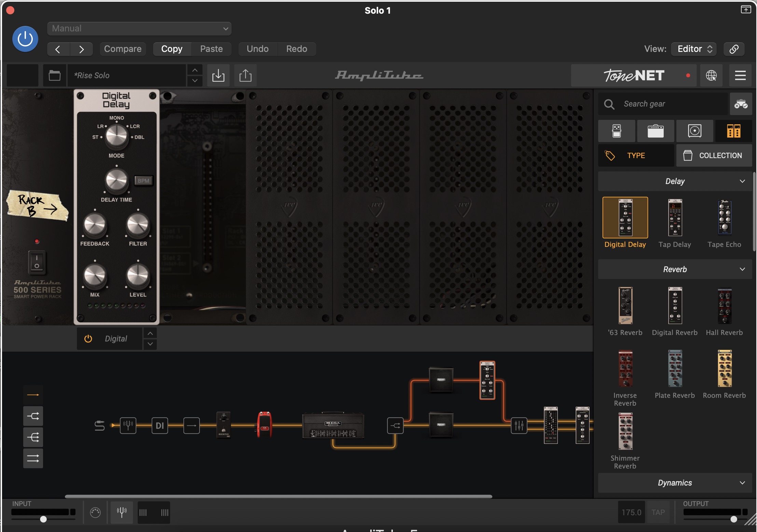The image size is (757, 532).
Task: Select the single serial chain routing icon
Action: coord(33,395)
